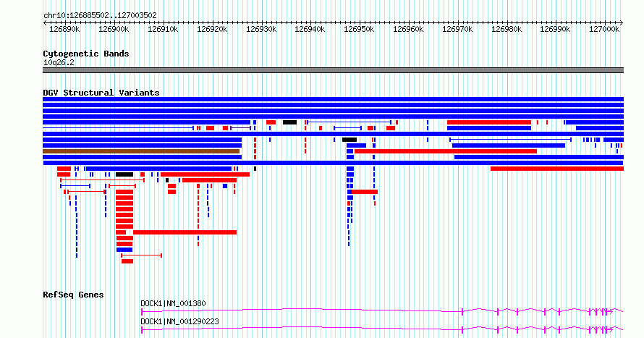Click the 126970k ruler label
Screen dimensions: 644x338
(457, 29)
